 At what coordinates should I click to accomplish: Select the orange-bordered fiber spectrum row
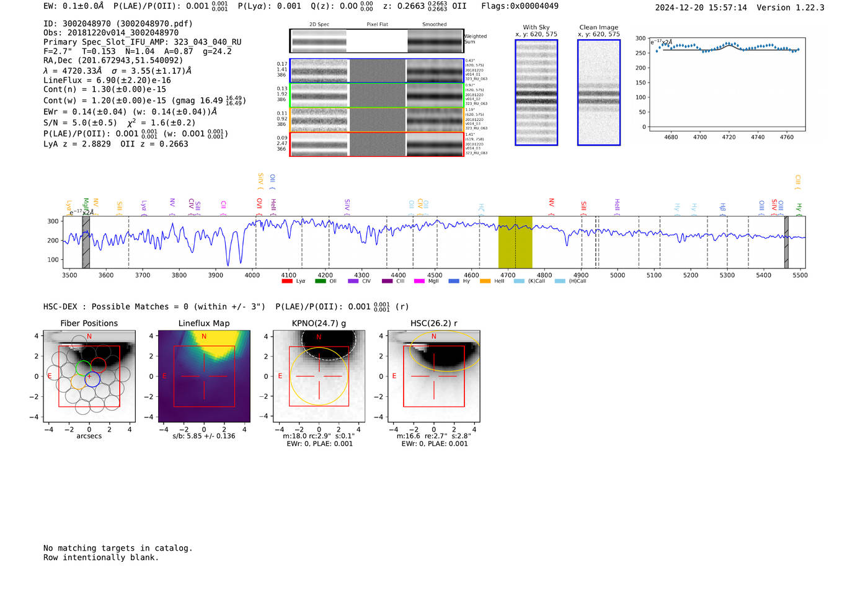[x=376, y=120]
